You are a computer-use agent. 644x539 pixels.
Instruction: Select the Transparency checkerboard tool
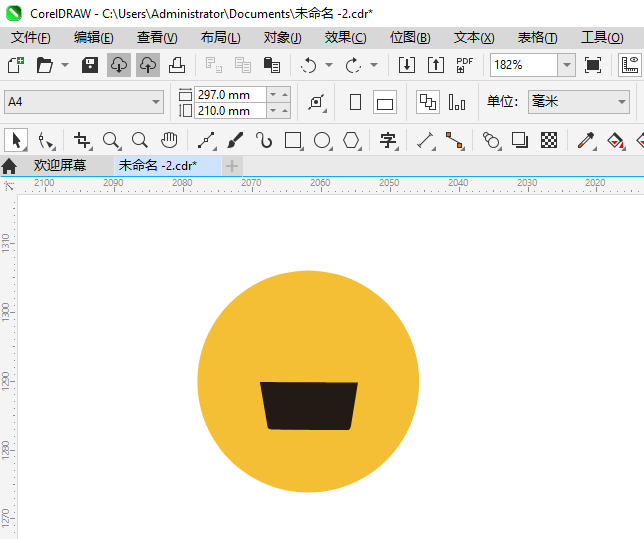pyautogui.click(x=549, y=141)
